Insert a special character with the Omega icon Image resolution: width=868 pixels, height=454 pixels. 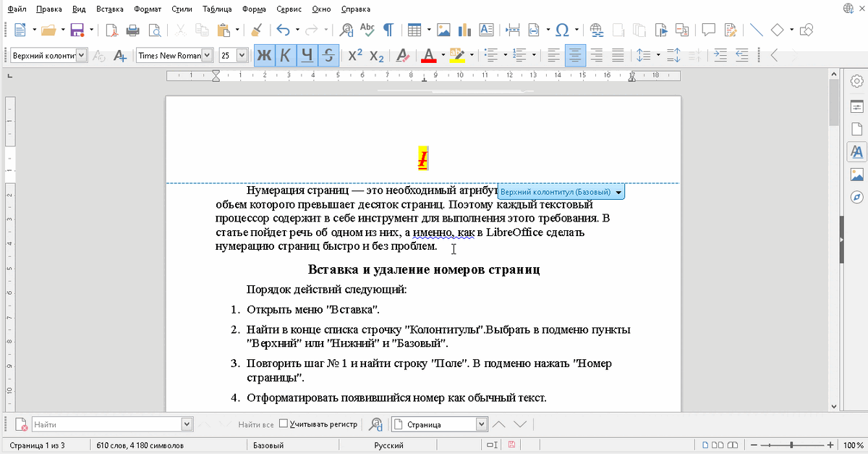point(562,30)
